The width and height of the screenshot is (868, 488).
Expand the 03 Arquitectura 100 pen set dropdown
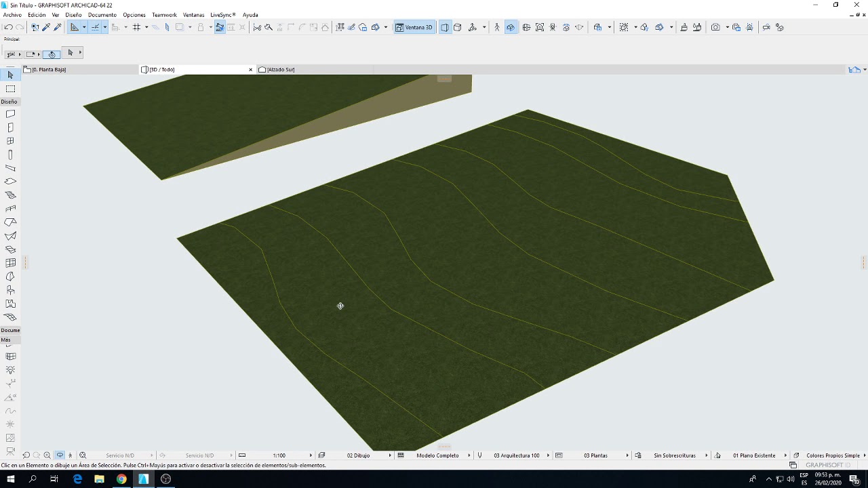(517, 455)
